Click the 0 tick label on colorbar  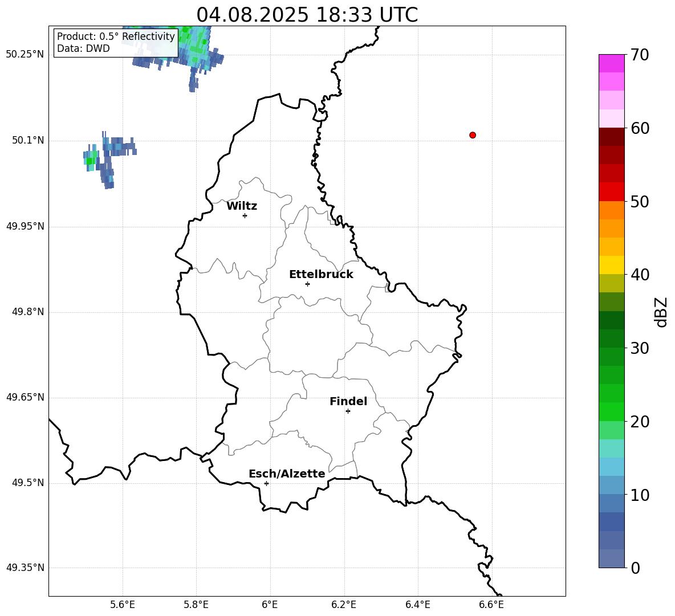635,568
